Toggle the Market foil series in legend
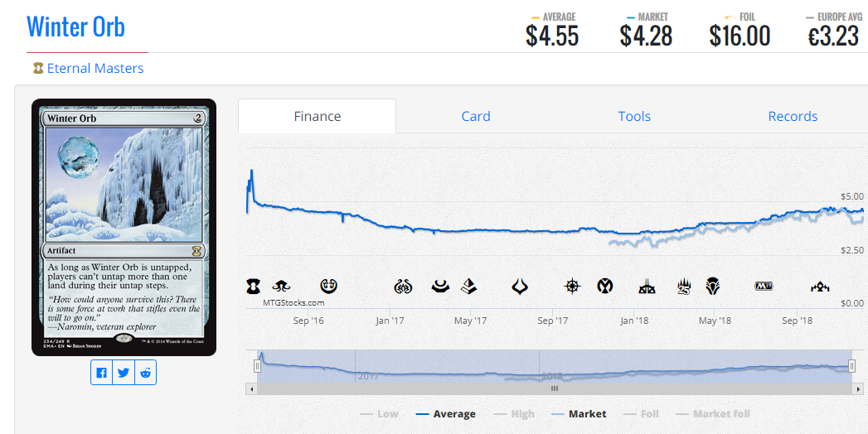Image resolution: width=868 pixels, height=434 pixels. pyautogui.click(x=713, y=413)
